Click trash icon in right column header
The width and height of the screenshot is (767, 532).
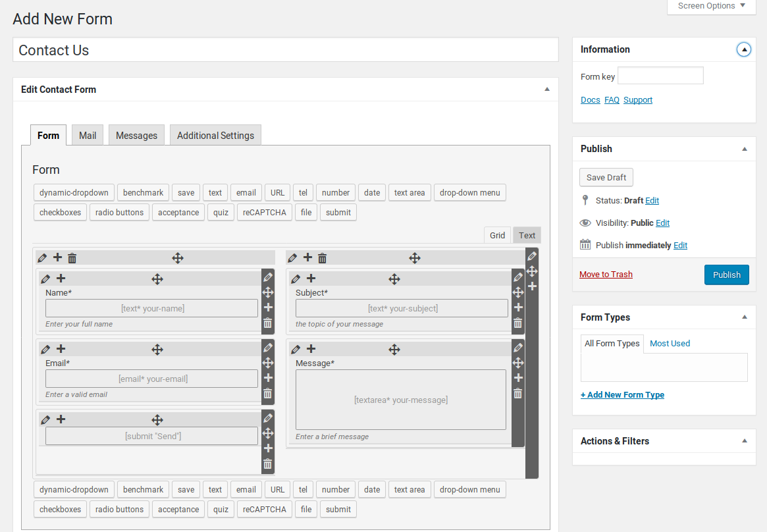(322, 257)
